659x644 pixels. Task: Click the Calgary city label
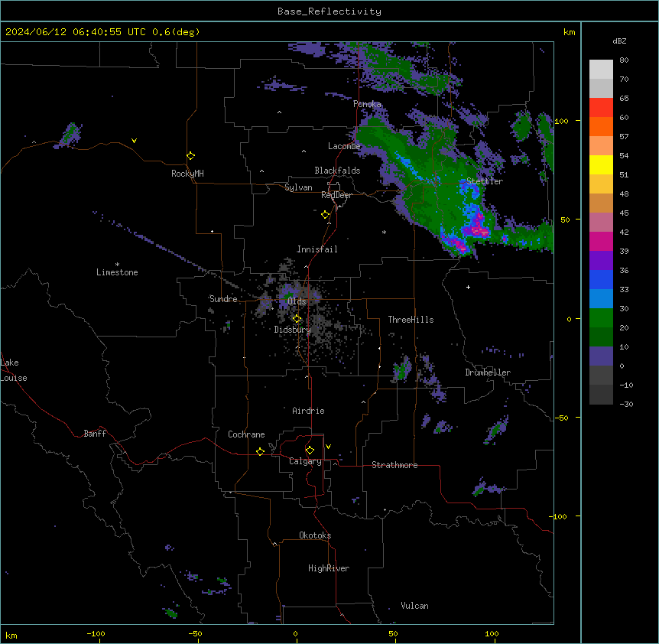click(305, 461)
